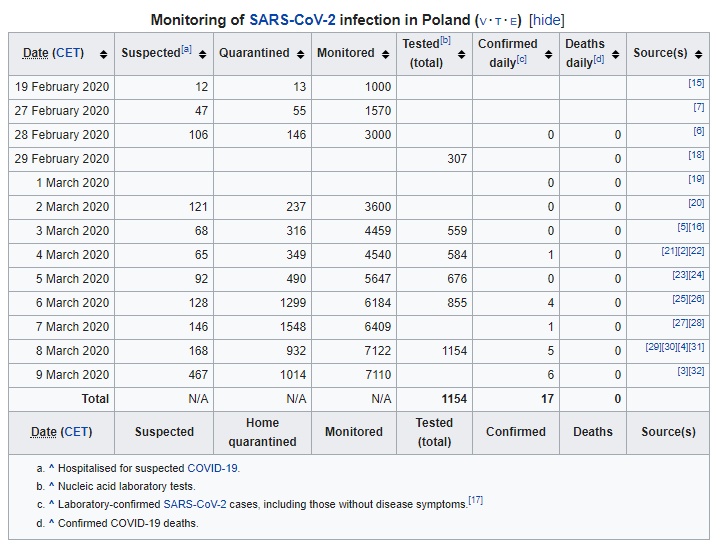Select the '9 March 2020' date cell
This screenshot has height=545, width=717.
click(61, 375)
